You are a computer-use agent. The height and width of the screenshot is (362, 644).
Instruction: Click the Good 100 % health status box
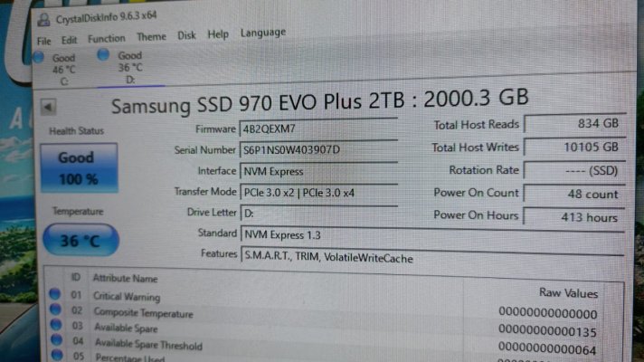(79, 168)
